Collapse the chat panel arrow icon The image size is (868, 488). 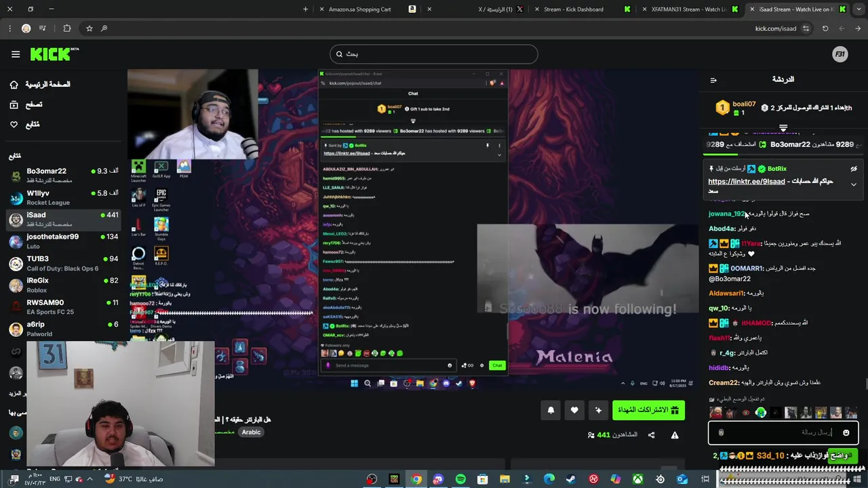point(713,80)
